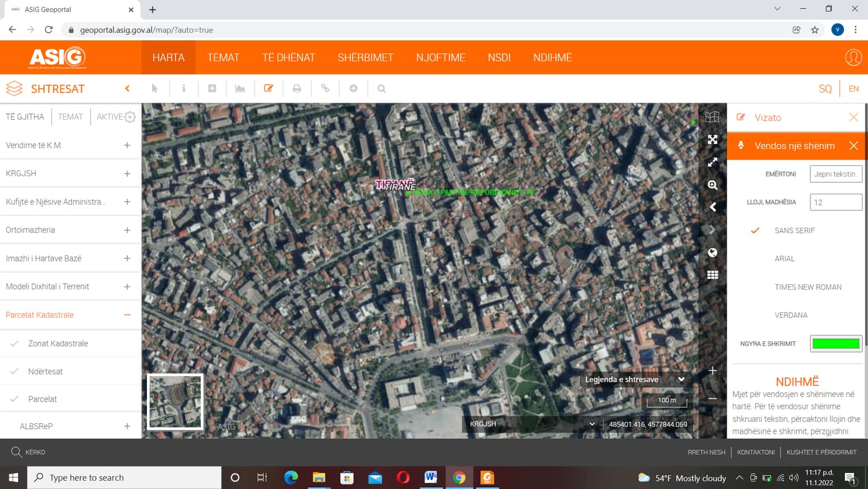This screenshot has height=489, width=868.
Task: Collapse the Parcelat Kadastrale group
Action: (x=127, y=315)
